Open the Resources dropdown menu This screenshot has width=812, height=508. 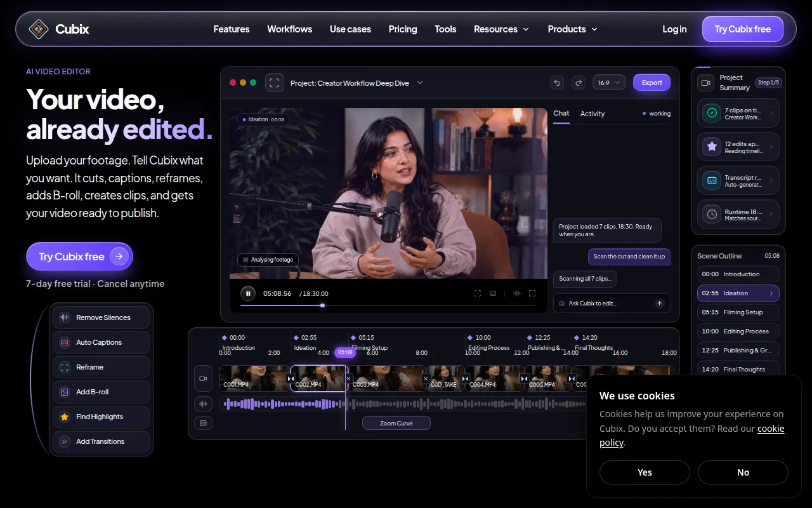pyautogui.click(x=501, y=29)
